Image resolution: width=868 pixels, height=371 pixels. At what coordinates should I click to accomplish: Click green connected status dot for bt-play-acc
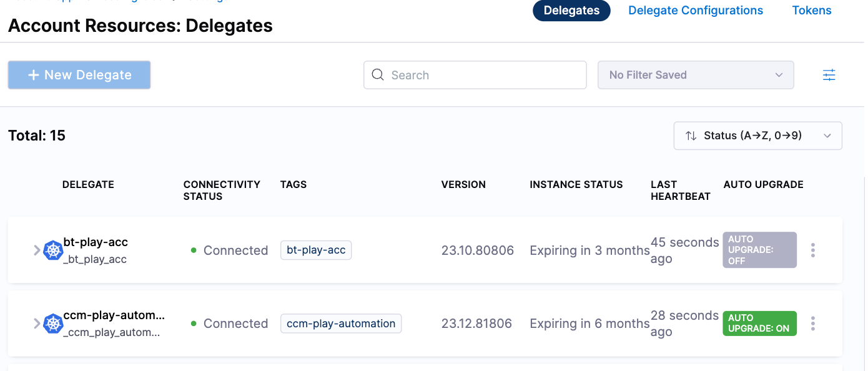coord(194,250)
